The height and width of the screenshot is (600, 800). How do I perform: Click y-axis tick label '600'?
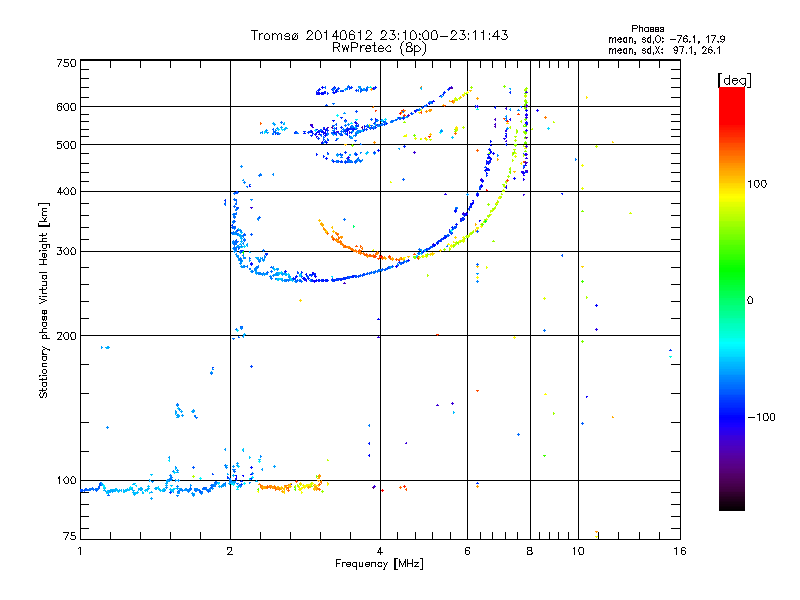point(66,107)
